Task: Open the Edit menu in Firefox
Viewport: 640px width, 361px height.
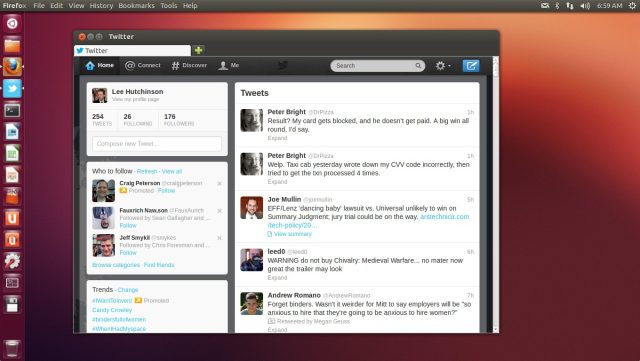Action: [56, 6]
